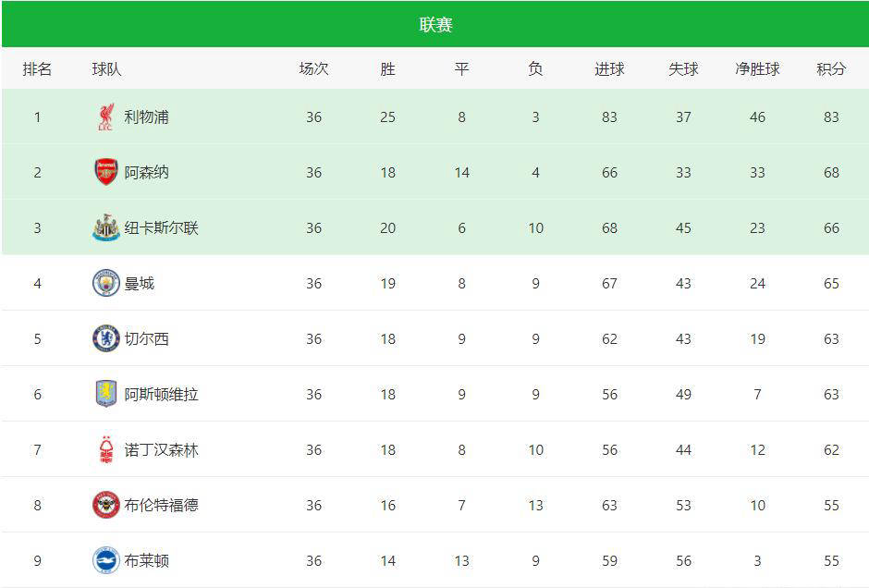Click the 进球 column header

pyautogui.click(x=609, y=68)
